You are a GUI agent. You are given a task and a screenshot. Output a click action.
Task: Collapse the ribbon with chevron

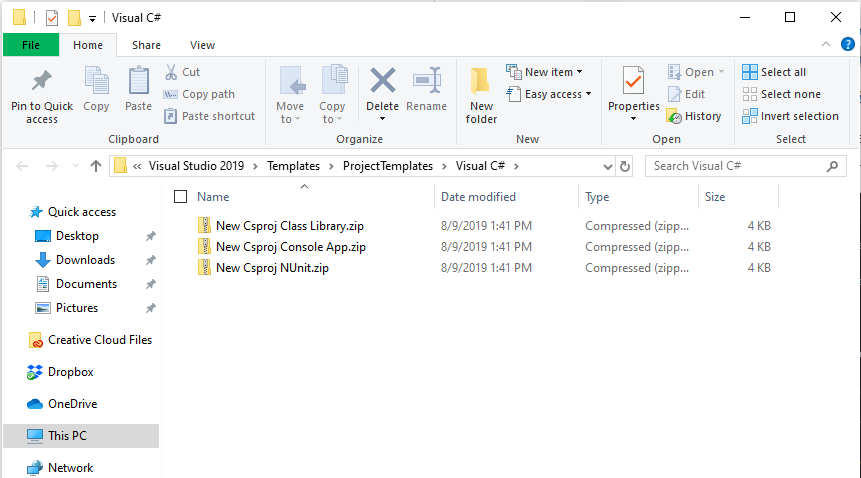(825, 44)
